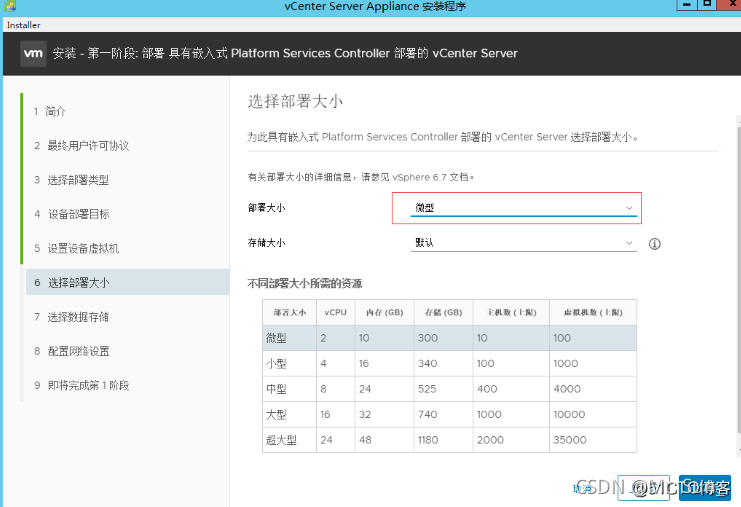This screenshot has width=741, height=507.
Task: Click storage value 340 in 小型 row
Action: tap(427, 363)
